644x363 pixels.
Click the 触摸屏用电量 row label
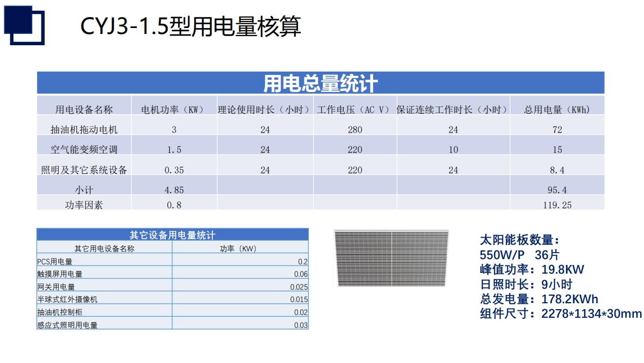60,274
